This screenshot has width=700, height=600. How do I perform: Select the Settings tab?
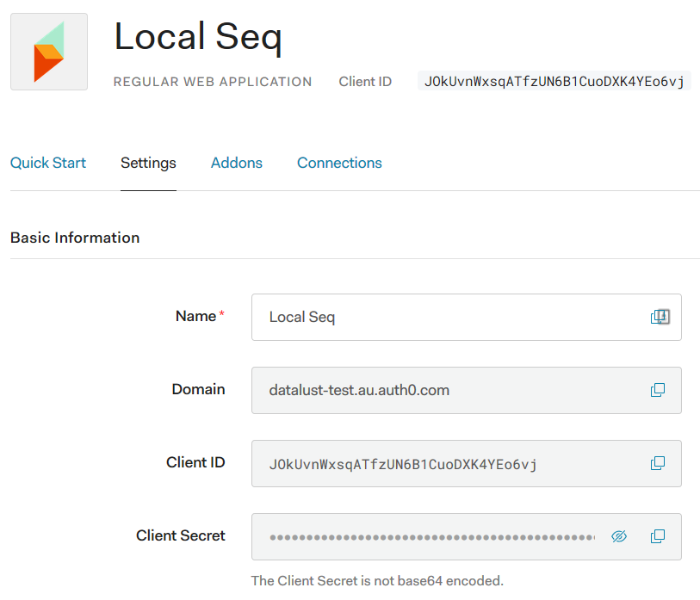point(148,163)
